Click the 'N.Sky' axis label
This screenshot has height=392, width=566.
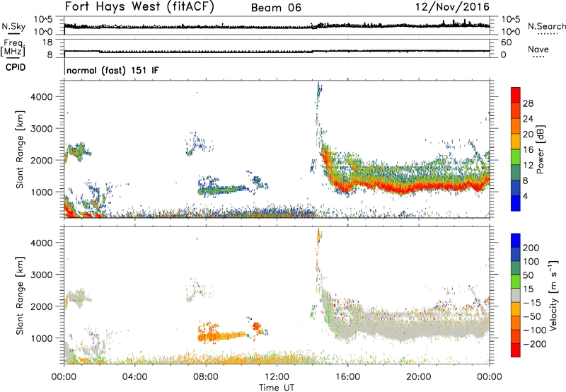coord(13,26)
